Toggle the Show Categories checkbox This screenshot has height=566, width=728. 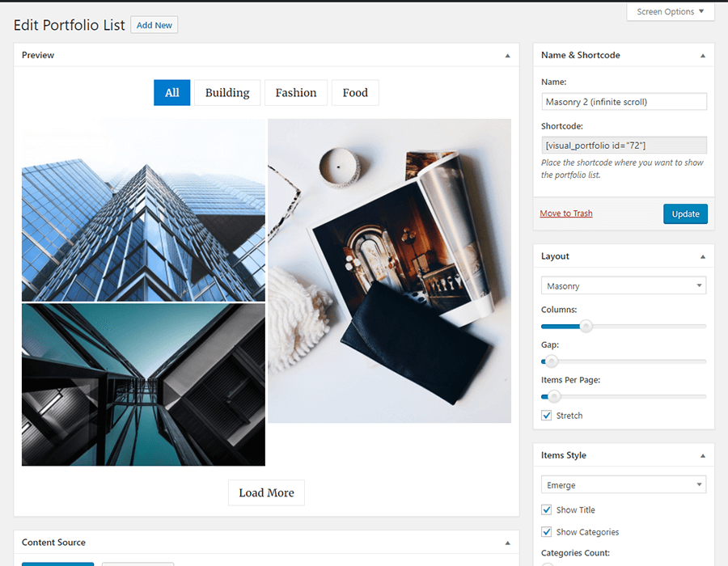click(547, 532)
